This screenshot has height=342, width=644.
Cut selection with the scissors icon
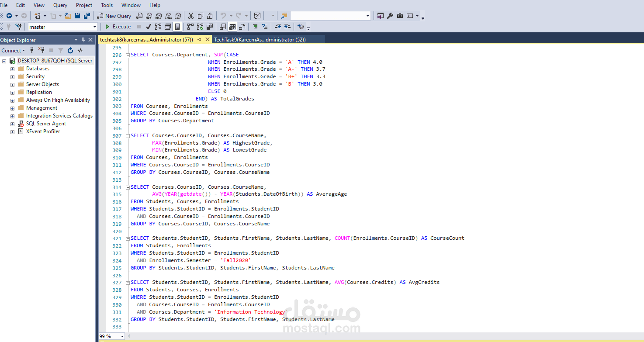tap(190, 16)
